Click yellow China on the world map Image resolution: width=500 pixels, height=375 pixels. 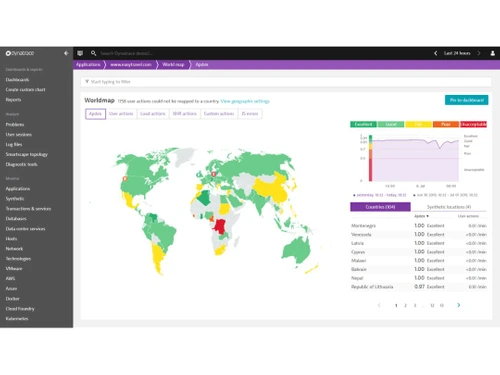pos(272,188)
